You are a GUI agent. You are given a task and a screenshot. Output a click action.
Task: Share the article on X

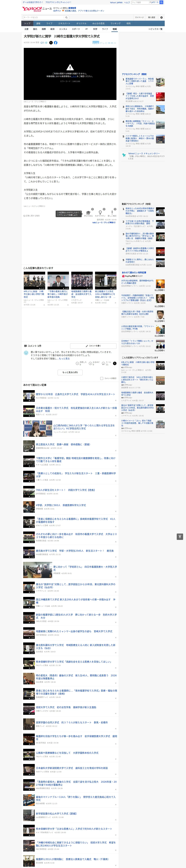point(51,43)
